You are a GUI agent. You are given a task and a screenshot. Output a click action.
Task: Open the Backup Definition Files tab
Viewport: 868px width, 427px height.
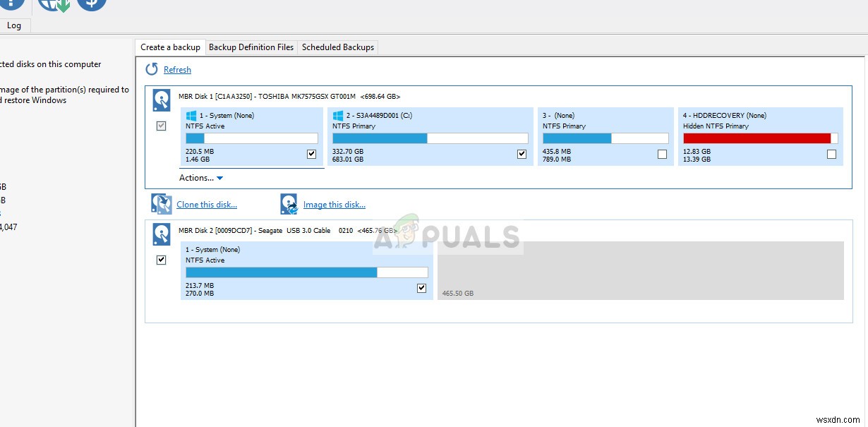(x=251, y=47)
